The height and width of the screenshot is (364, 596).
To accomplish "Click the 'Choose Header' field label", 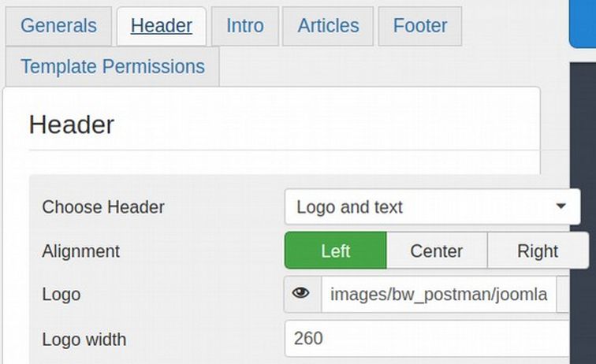I will [x=103, y=207].
